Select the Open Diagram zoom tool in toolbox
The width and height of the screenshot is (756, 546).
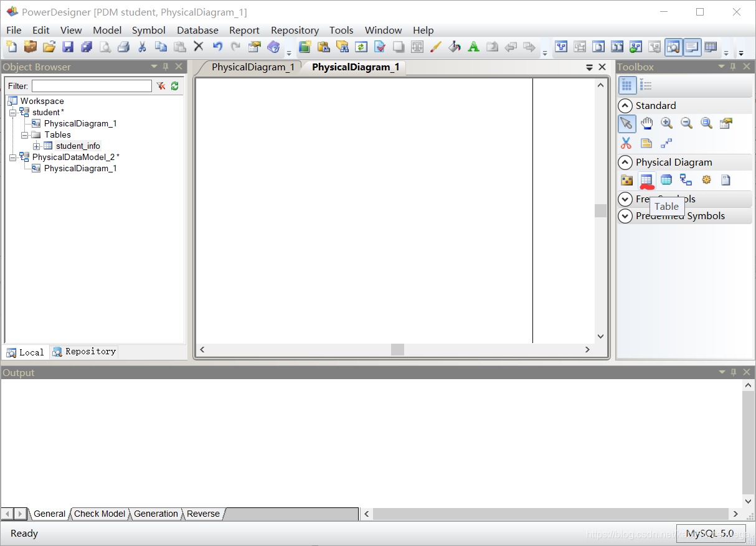tap(706, 123)
